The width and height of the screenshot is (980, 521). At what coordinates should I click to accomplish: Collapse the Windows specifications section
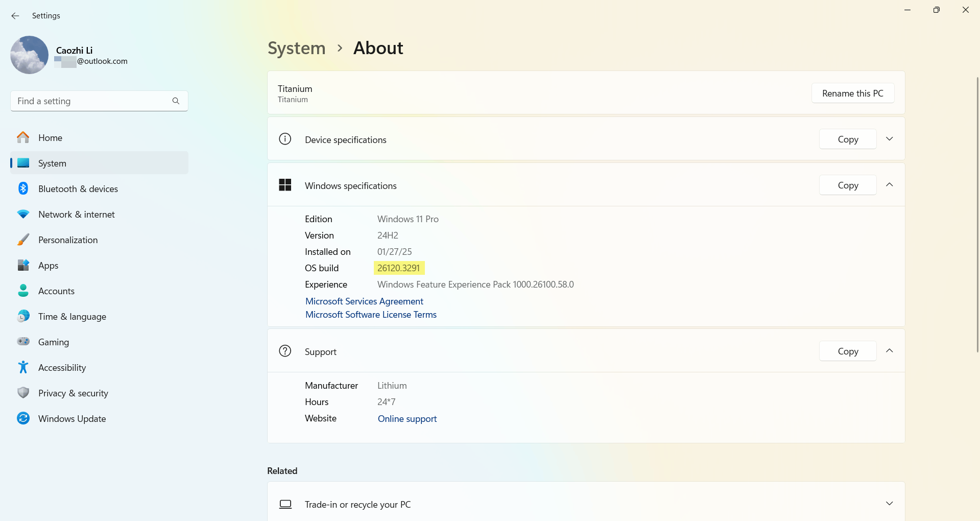[x=889, y=185]
